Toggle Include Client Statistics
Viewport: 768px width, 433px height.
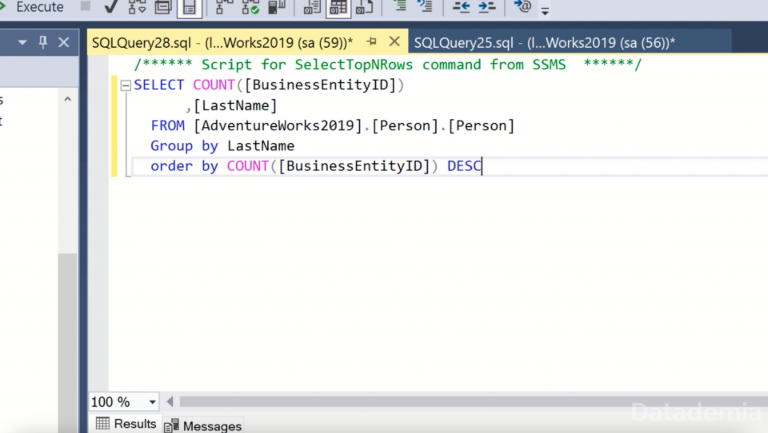coord(277,8)
